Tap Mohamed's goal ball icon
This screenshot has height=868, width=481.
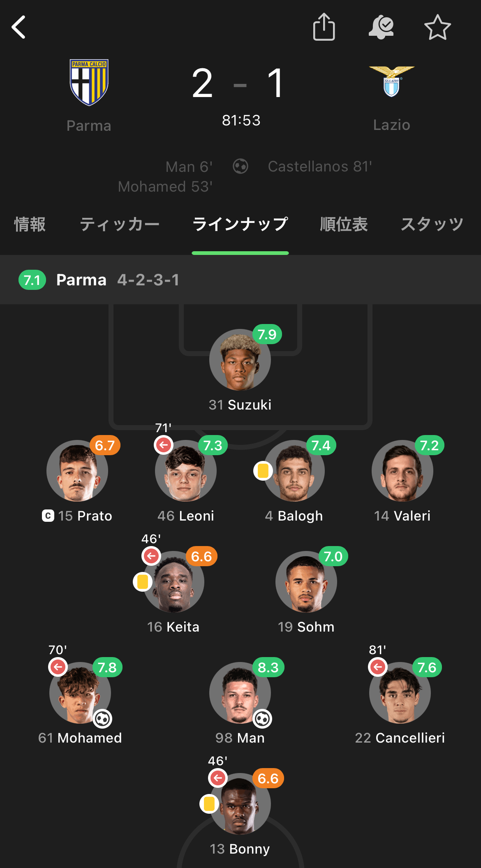[102, 719]
